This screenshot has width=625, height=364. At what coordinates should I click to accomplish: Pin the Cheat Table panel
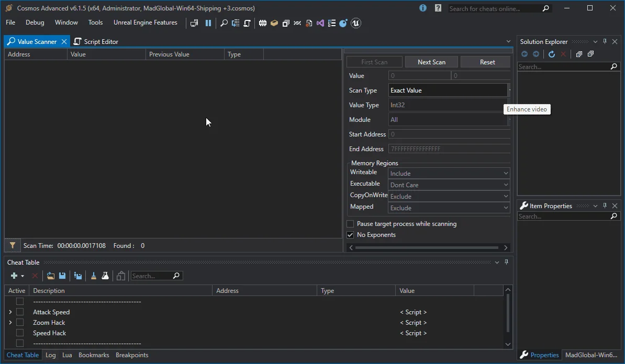click(507, 262)
